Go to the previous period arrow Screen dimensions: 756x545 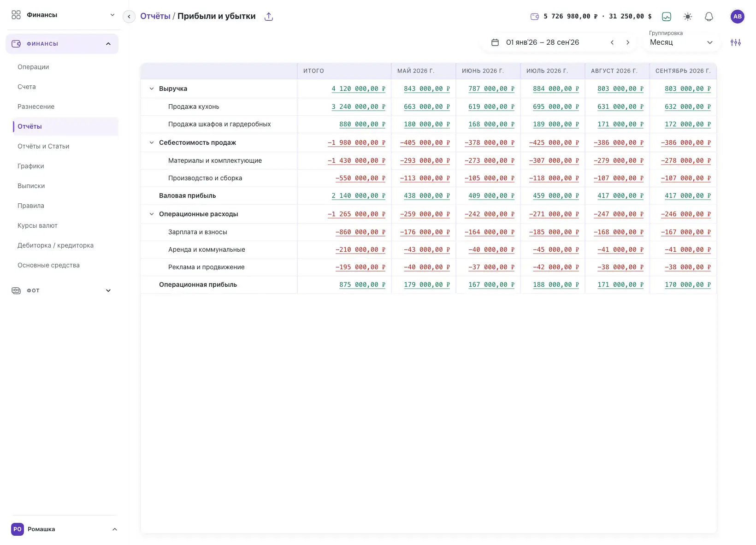pyautogui.click(x=612, y=42)
